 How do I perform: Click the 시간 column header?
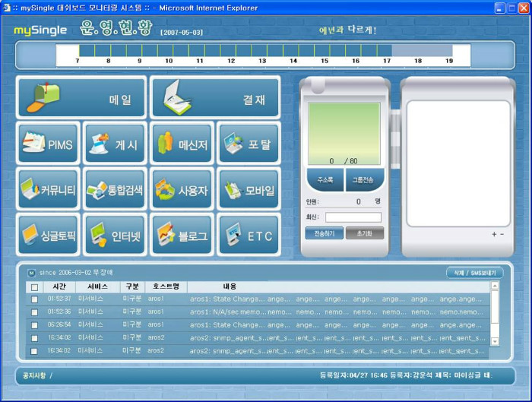(59, 286)
